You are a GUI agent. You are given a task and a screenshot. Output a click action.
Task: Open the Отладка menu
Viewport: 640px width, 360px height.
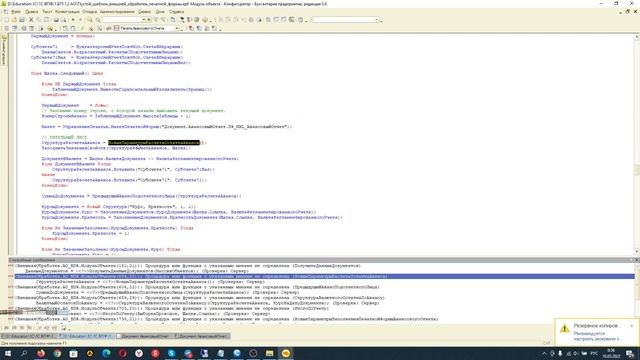tap(90, 11)
